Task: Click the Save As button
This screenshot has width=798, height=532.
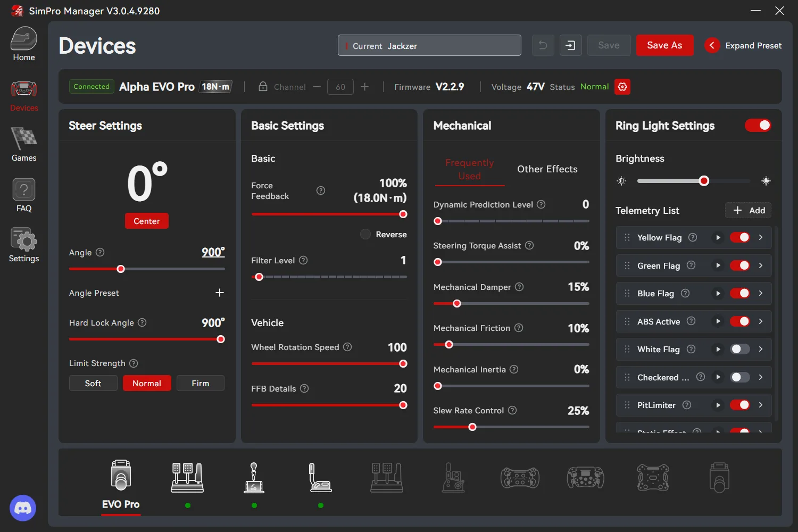Action: (x=664, y=45)
